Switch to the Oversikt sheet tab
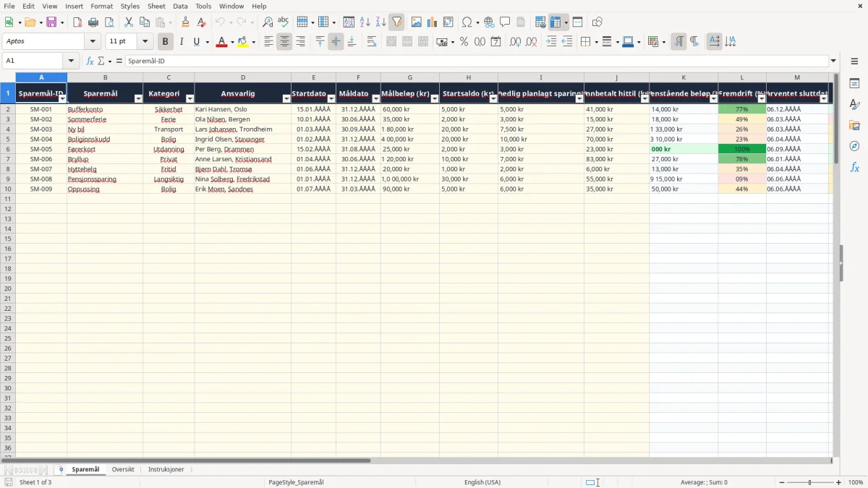868x488 pixels. point(123,470)
